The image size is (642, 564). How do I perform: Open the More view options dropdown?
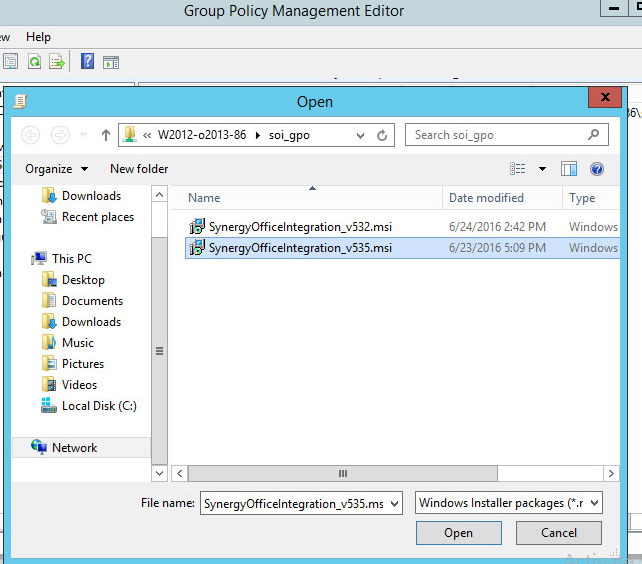[543, 169]
